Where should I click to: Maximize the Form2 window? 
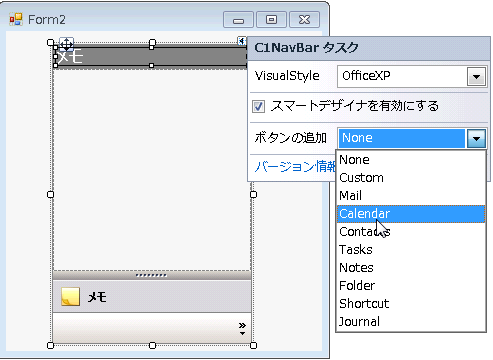click(271, 20)
